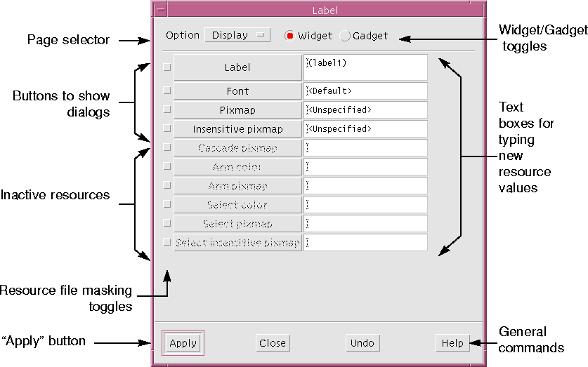This screenshot has height=367, width=588.
Task: Enable the Insensitive pixmap masking toggle
Action: click(166, 128)
